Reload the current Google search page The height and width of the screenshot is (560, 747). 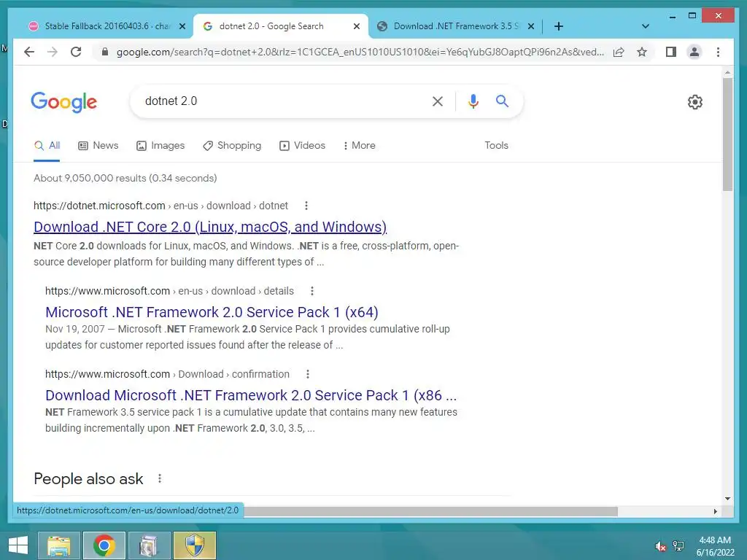tap(76, 52)
